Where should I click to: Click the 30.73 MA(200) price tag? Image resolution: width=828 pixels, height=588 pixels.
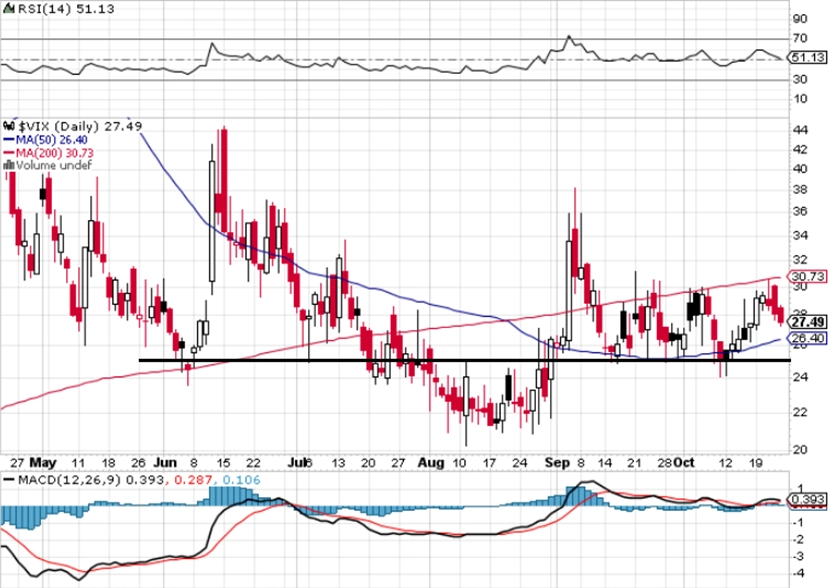tap(806, 276)
